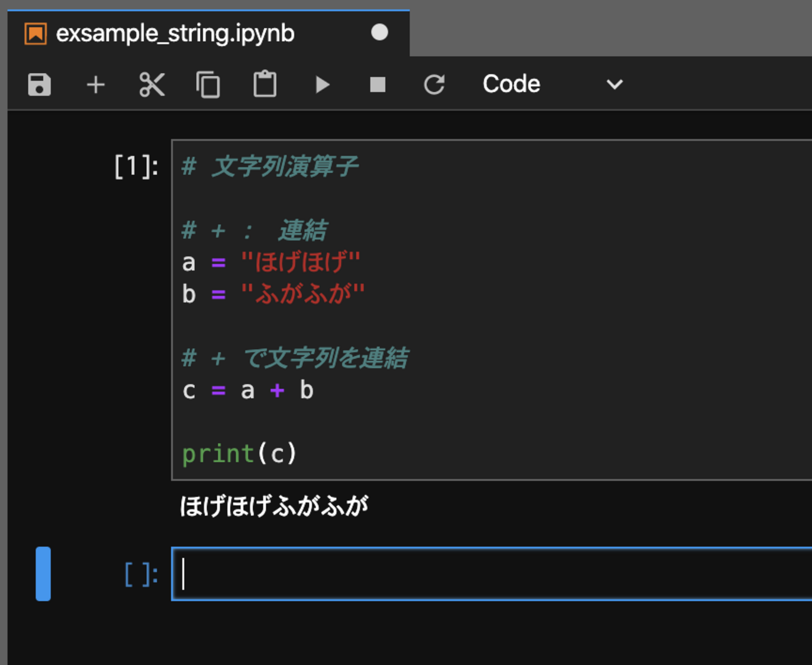Paste a cell using the clipboard icon
Viewport: 812px width, 665px height.
click(265, 84)
